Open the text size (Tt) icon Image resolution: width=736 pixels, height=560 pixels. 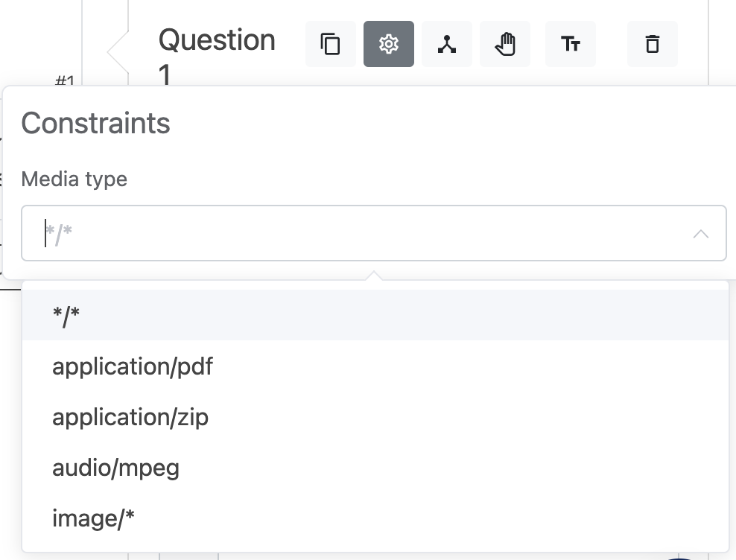570,44
